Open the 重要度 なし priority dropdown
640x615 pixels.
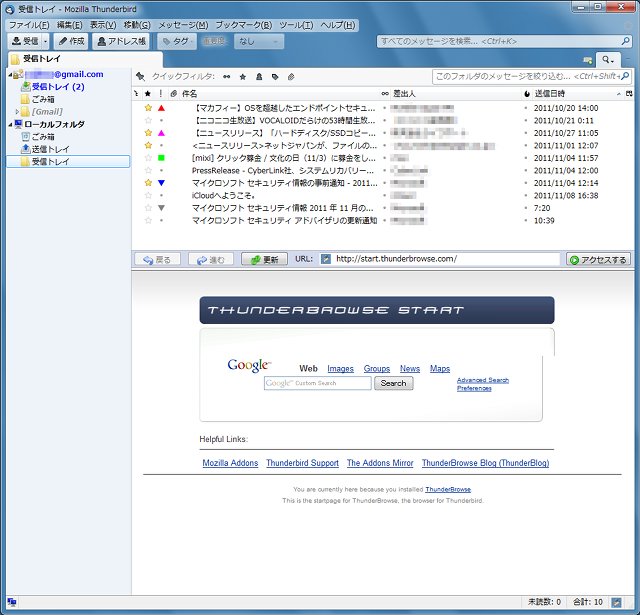click(x=259, y=41)
